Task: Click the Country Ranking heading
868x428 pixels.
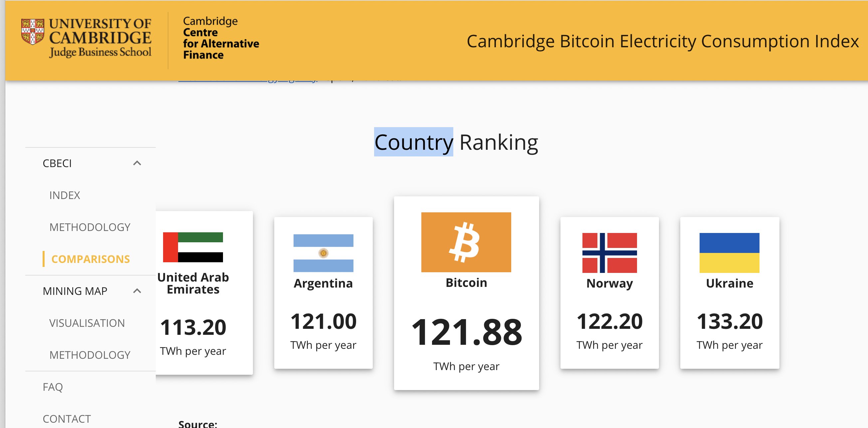Action: tap(456, 142)
